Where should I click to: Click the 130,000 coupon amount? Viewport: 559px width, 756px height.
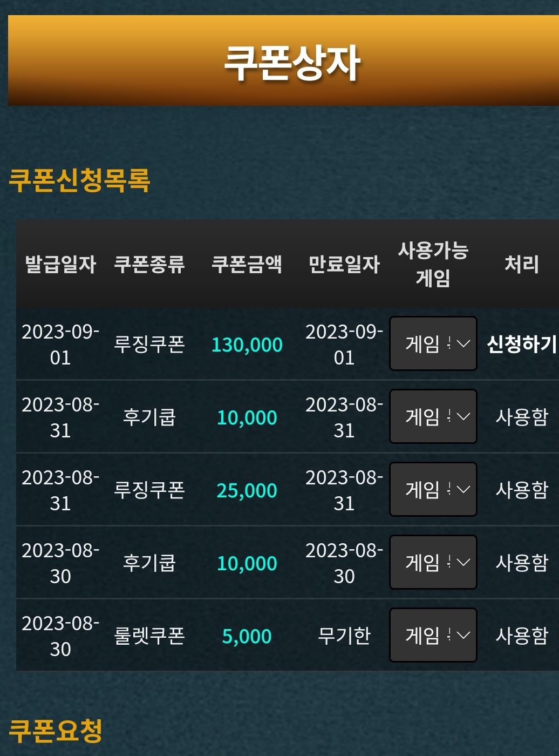247,345
